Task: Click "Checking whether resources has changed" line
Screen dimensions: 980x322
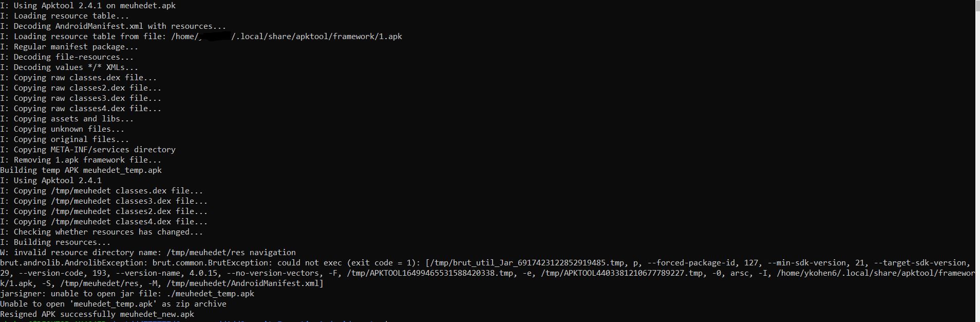Action: pos(102,232)
